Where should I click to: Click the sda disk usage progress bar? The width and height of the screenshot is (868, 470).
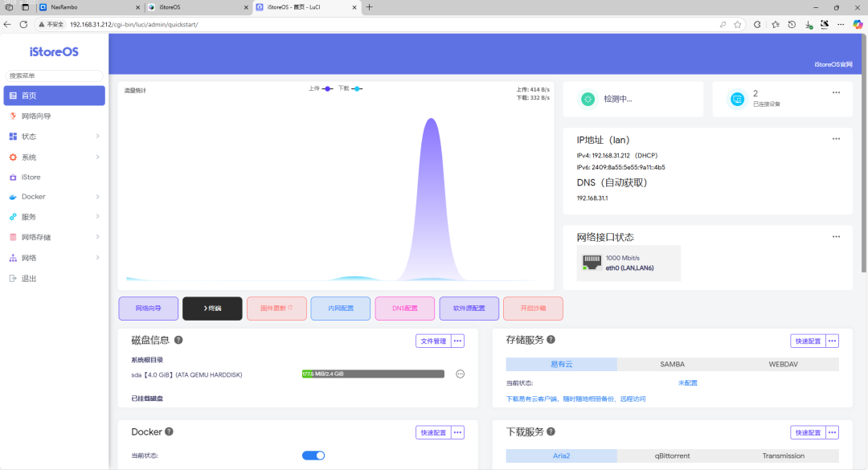pyautogui.click(x=373, y=374)
